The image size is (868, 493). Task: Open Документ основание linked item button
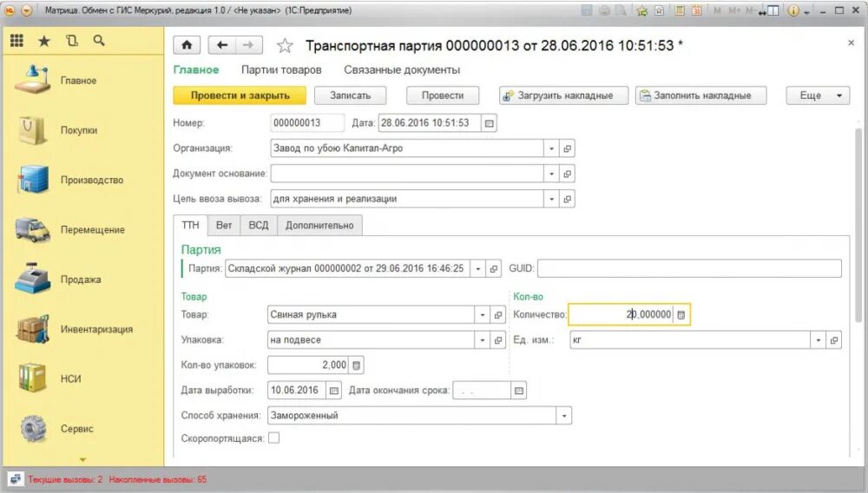[567, 174]
